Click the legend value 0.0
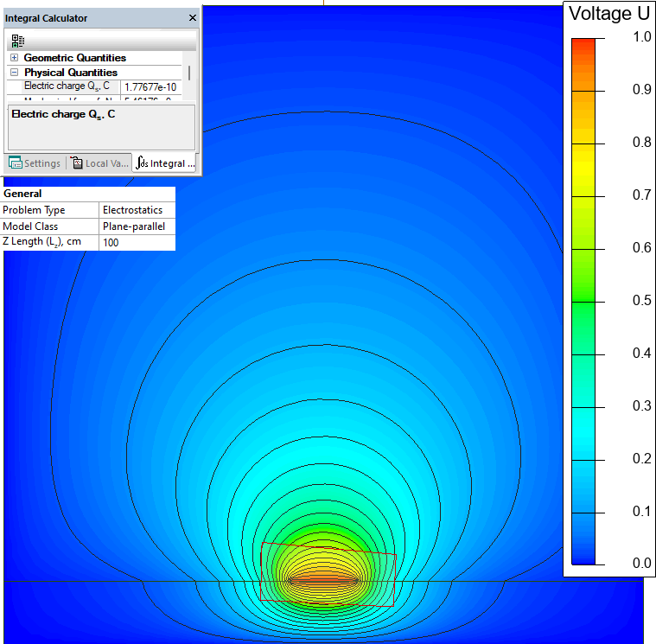 642,564
